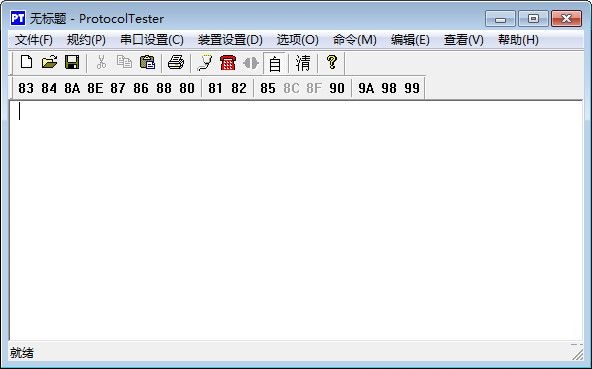Click the serial cable connect icon
The height and width of the screenshot is (369, 592).
pyautogui.click(x=205, y=63)
